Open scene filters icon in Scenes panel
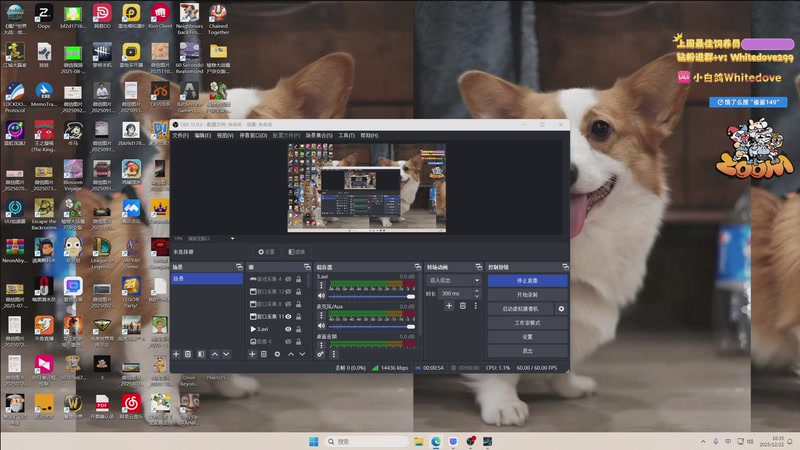This screenshot has height=450, width=800. point(201,354)
